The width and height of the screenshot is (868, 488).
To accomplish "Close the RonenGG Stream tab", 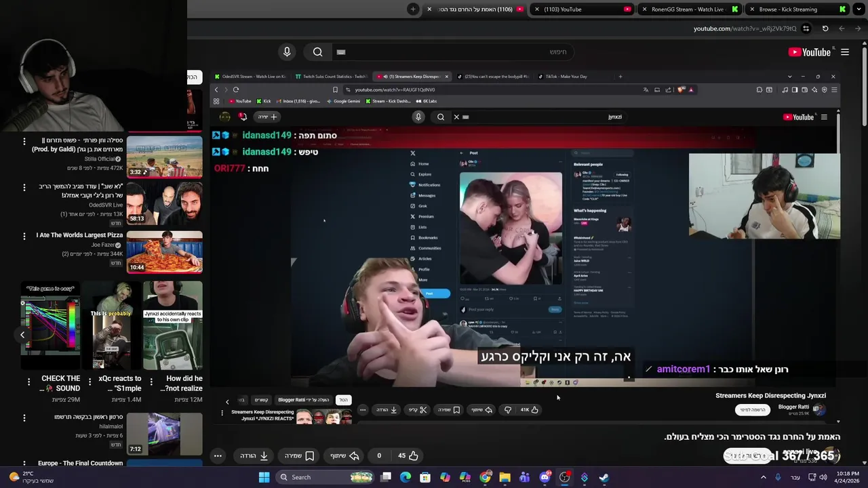I will pos(644,9).
